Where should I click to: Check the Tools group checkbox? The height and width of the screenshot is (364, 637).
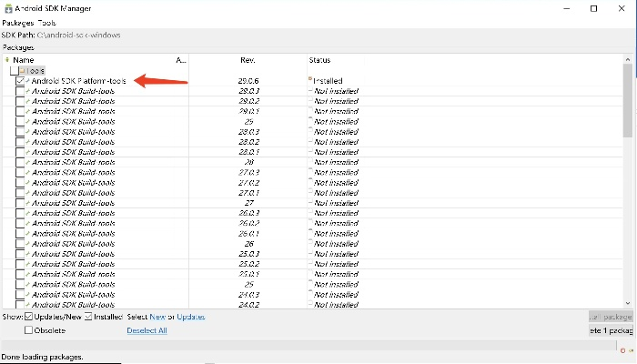click(14, 70)
